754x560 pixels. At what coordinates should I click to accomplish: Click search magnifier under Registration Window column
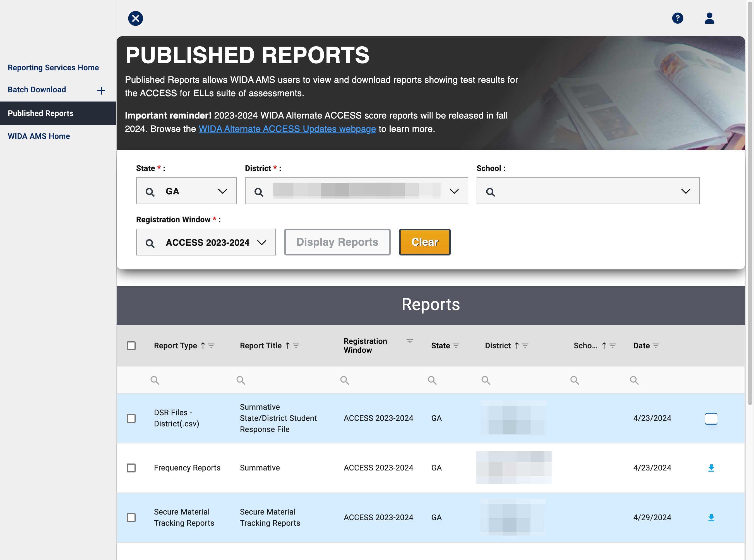tap(345, 380)
